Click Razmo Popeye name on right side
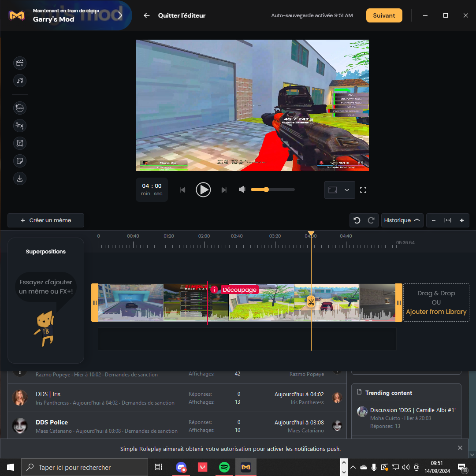This screenshot has height=476, width=476. pyautogui.click(x=307, y=374)
